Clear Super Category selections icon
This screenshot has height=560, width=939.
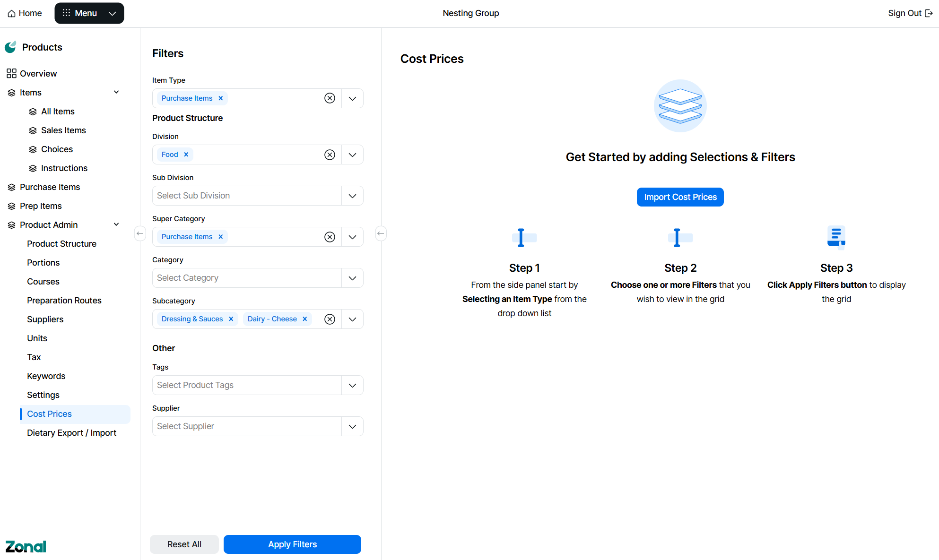pyautogui.click(x=330, y=237)
